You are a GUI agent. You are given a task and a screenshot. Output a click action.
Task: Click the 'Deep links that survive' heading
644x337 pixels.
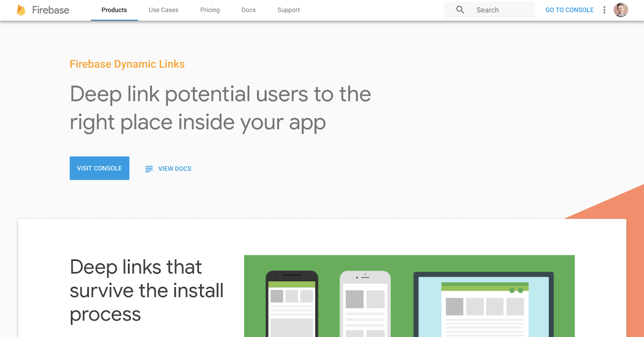147,290
